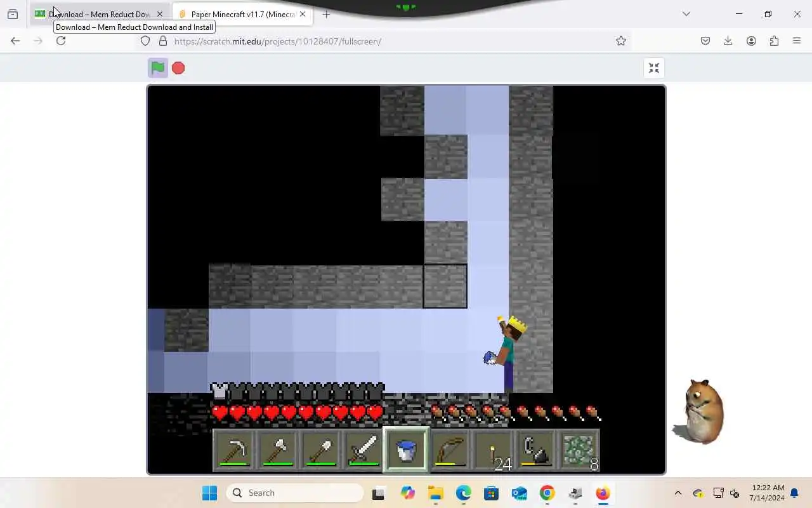The image size is (812, 508).
Task: Open the Firefox application hamburger menu
Action: [x=797, y=41]
